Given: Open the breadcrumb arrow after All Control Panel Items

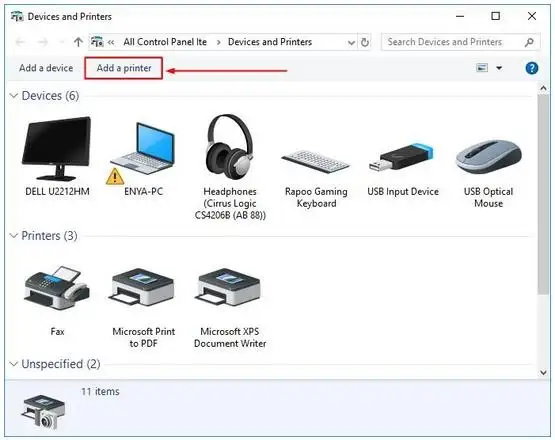Looking at the screenshot, I should pos(218,42).
